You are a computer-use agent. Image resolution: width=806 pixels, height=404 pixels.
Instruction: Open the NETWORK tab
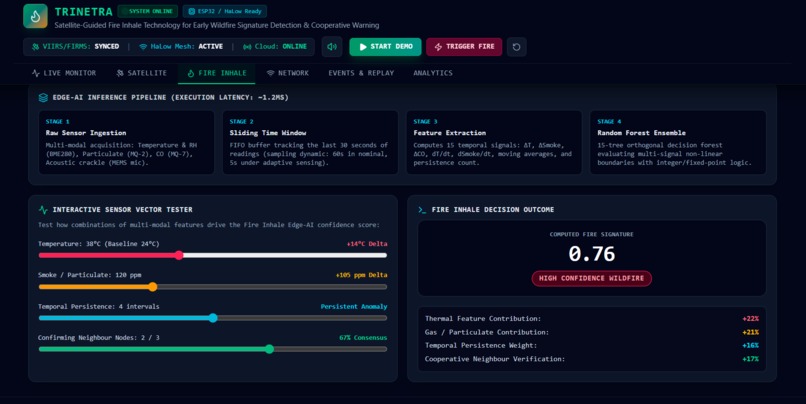(288, 73)
